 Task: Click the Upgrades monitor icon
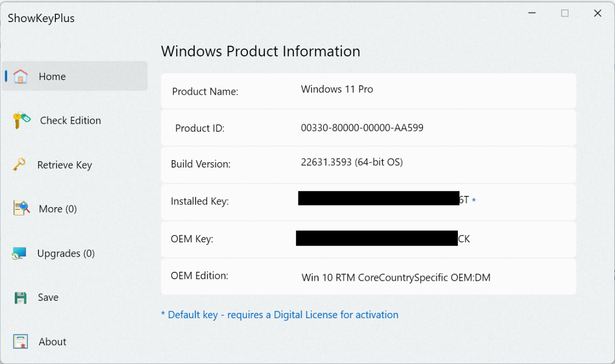pyautogui.click(x=19, y=253)
